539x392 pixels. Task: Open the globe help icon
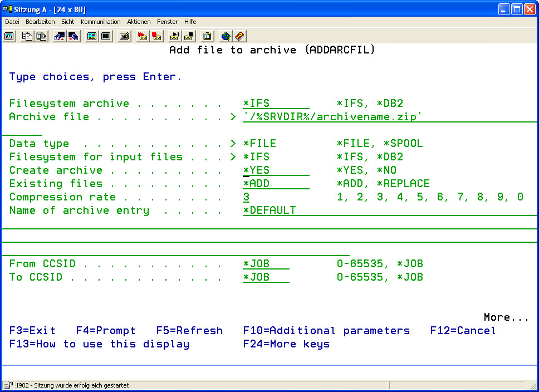click(x=226, y=36)
